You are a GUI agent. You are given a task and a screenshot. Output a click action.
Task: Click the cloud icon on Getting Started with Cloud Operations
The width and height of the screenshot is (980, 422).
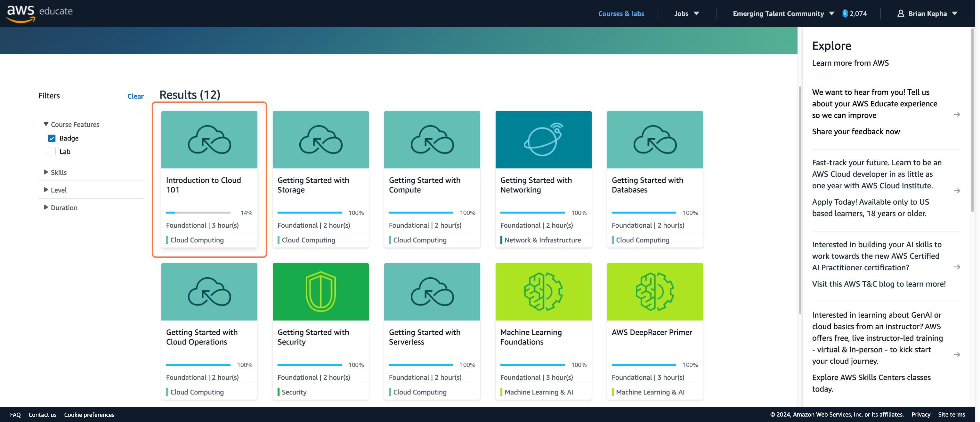point(209,292)
